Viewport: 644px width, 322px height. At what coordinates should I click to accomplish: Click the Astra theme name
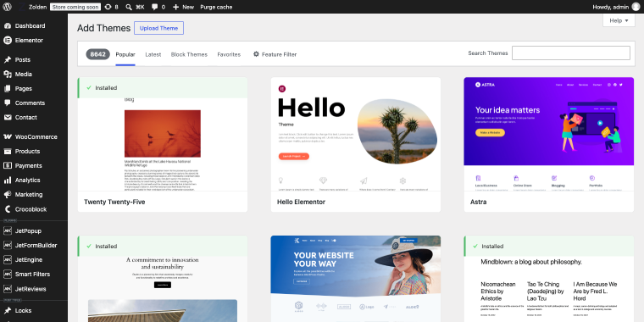coord(479,202)
